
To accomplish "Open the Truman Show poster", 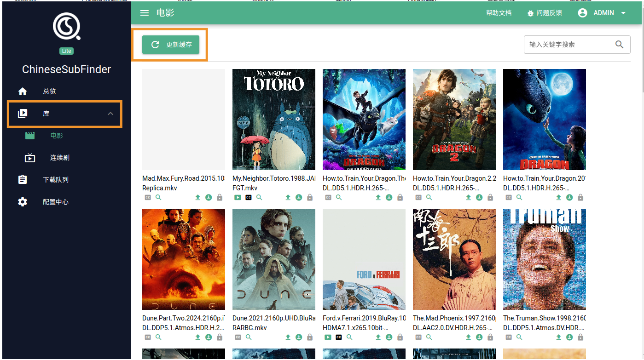I will pos(545,259).
